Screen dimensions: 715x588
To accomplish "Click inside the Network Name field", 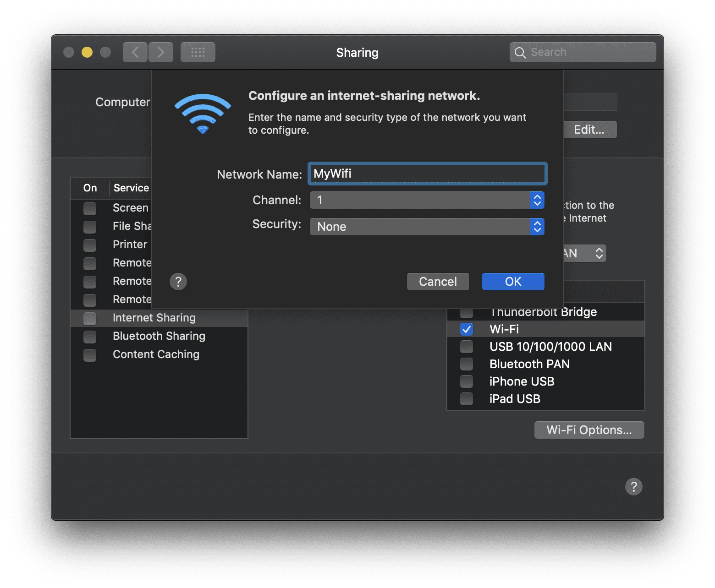I will pyautogui.click(x=426, y=174).
